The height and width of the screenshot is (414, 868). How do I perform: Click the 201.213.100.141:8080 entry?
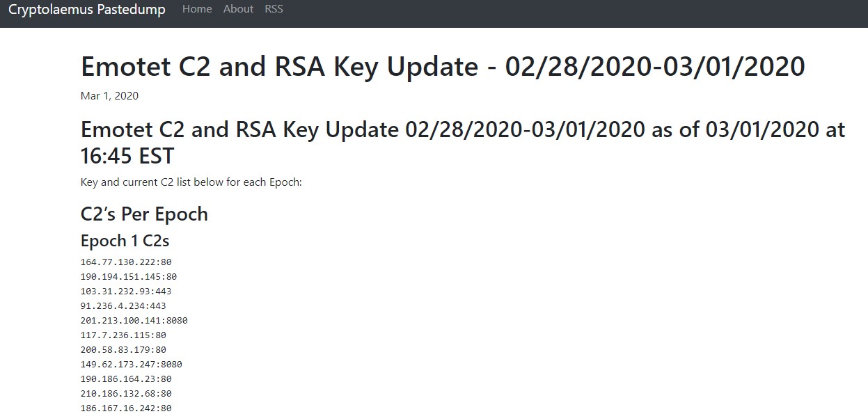[x=134, y=321]
